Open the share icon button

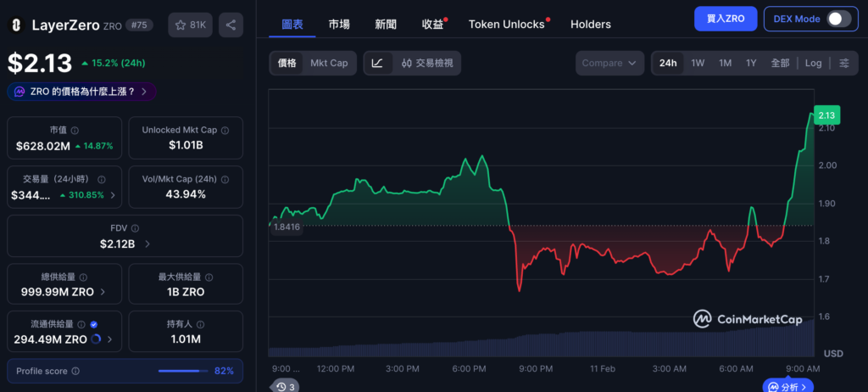pos(231,25)
